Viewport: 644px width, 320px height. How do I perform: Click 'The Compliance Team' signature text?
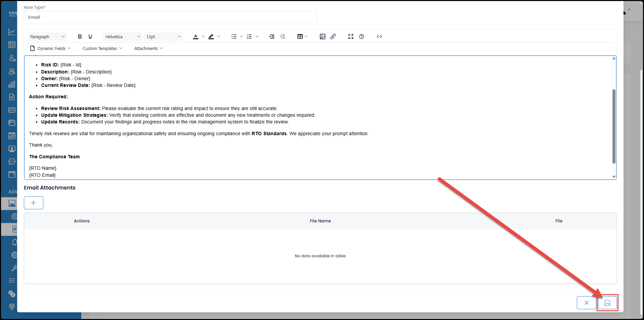coord(54,157)
